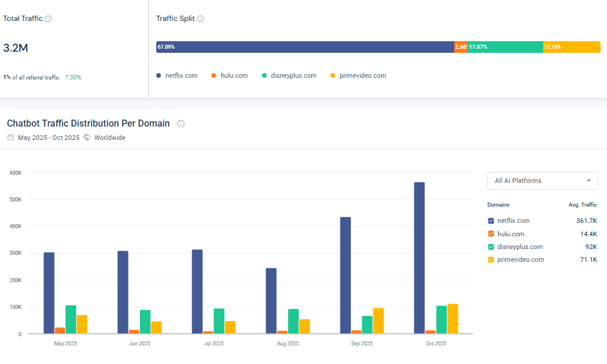
Task: Toggle the netflix.com checkbox in the domains list
Action: click(x=492, y=221)
